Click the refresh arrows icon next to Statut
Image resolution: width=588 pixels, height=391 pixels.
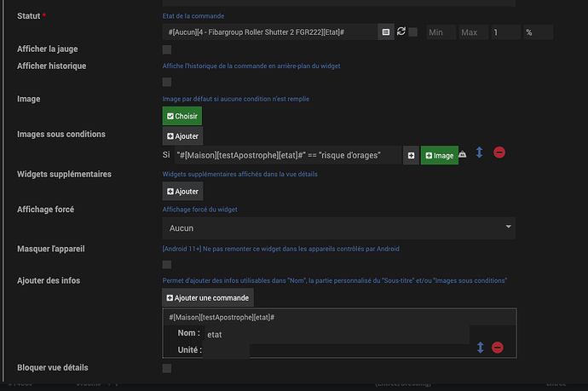401,32
